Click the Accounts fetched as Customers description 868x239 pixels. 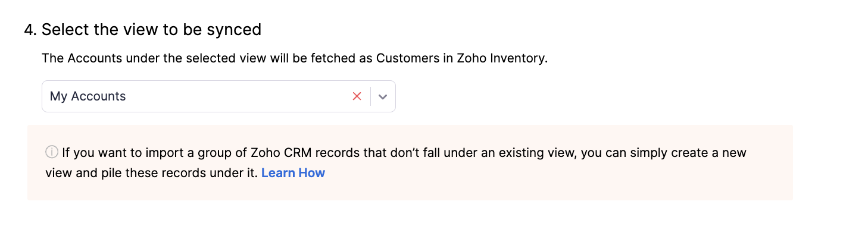[294, 59]
